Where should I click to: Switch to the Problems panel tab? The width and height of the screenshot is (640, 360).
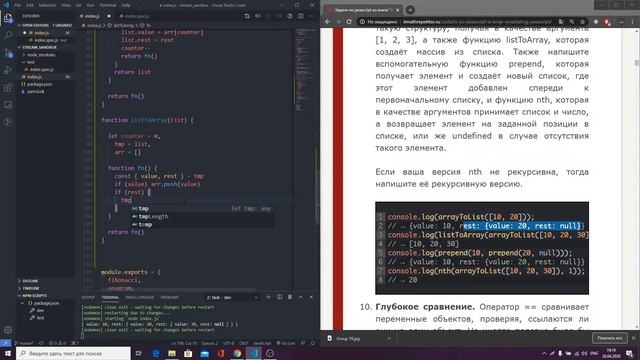169,297
